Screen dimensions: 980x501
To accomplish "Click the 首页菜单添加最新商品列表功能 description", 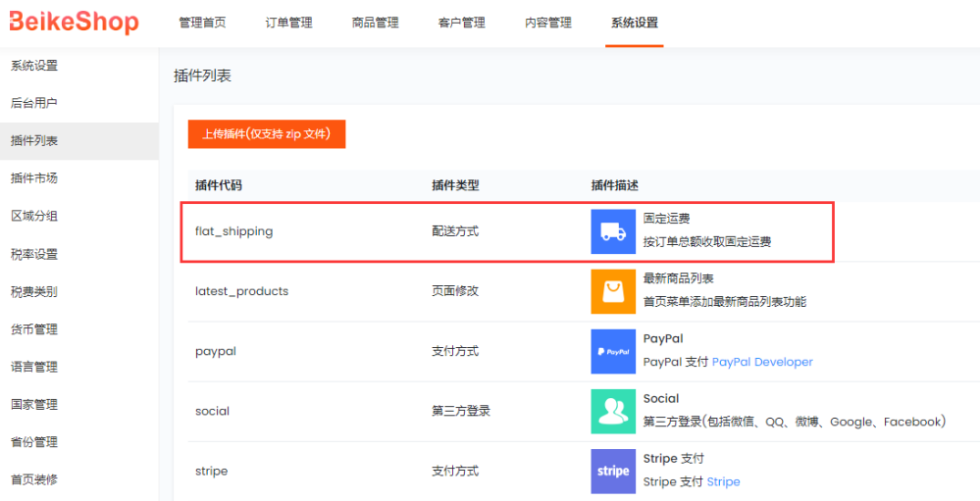I will (x=725, y=302).
